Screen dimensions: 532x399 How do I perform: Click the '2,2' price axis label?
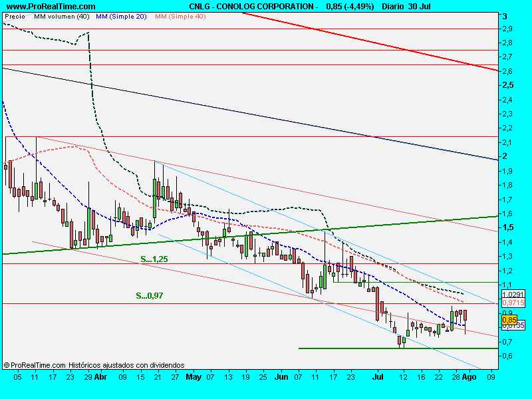pyautogui.click(x=507, y=128)
